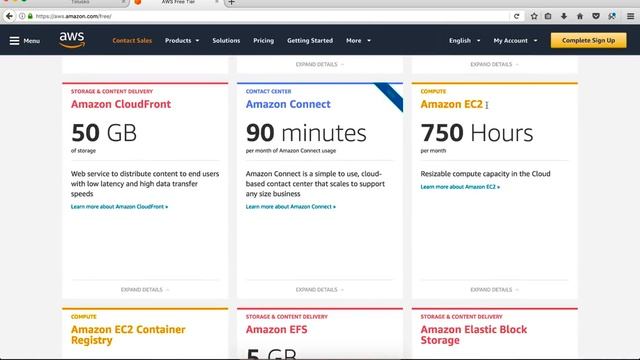Click the '750 Hours' figure on EC2 card
Viewport: 640px width, 360px height.
pos(477,133)
